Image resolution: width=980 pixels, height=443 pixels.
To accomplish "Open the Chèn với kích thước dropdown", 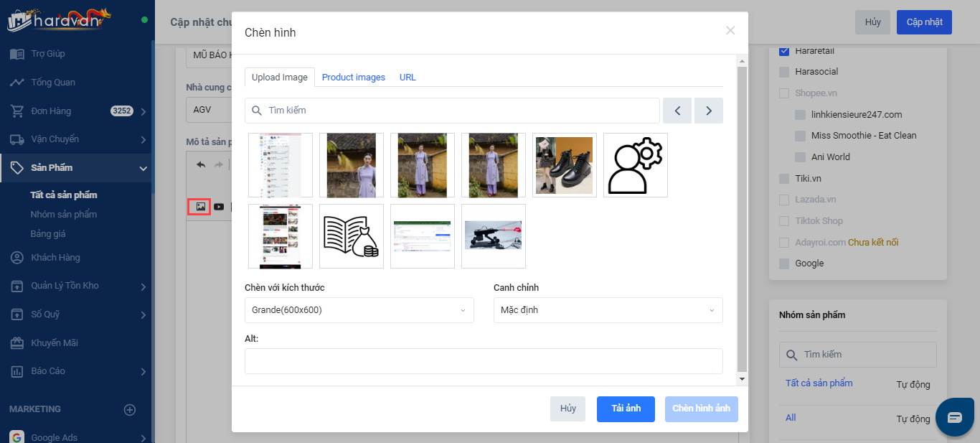I will coord(359,310).
